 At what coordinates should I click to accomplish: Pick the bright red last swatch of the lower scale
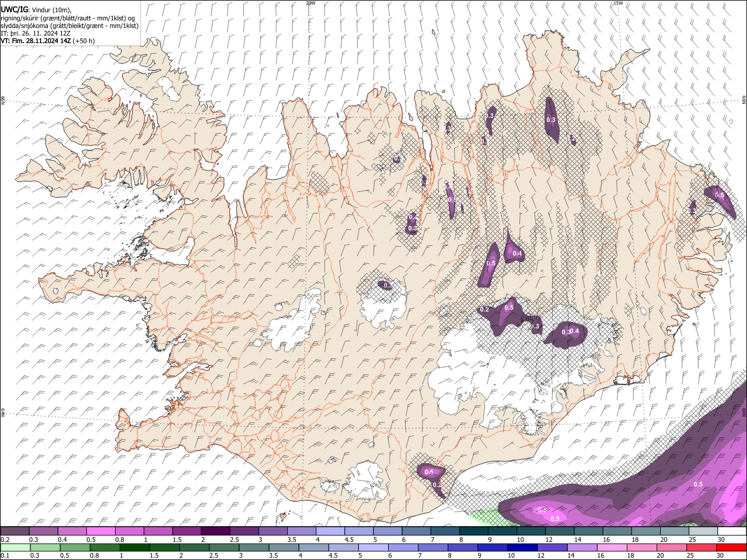pos(731,547)
